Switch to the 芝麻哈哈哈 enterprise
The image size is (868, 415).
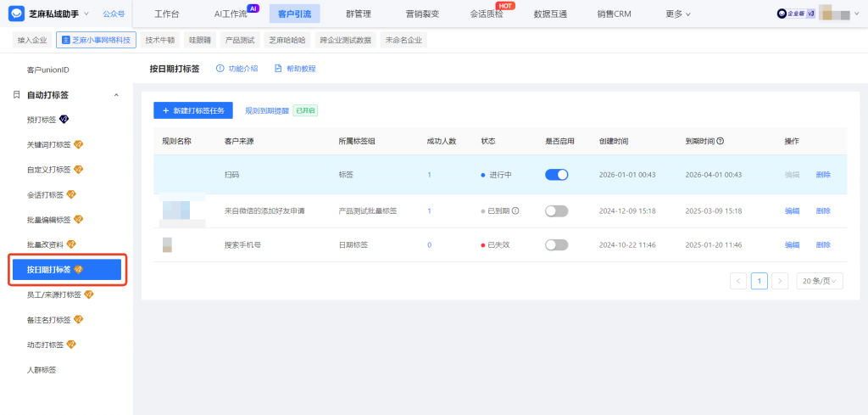pos(287,40)
